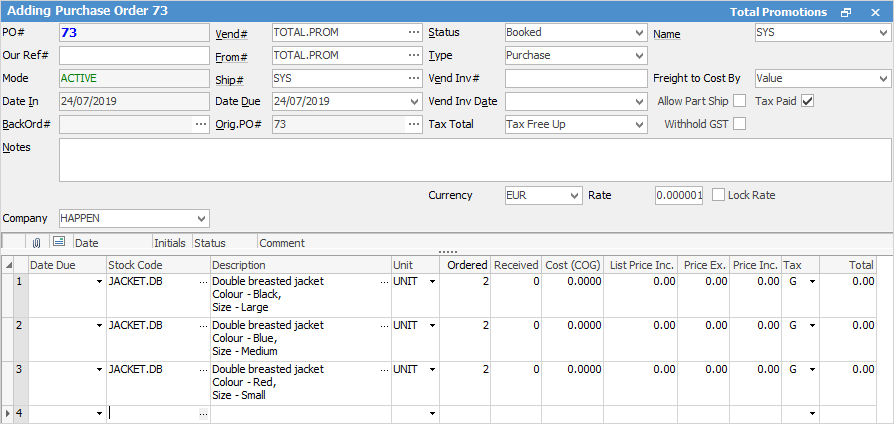Screen dimensions: 894x424
Task: Click inside the Notes text area
Action: 475,160
